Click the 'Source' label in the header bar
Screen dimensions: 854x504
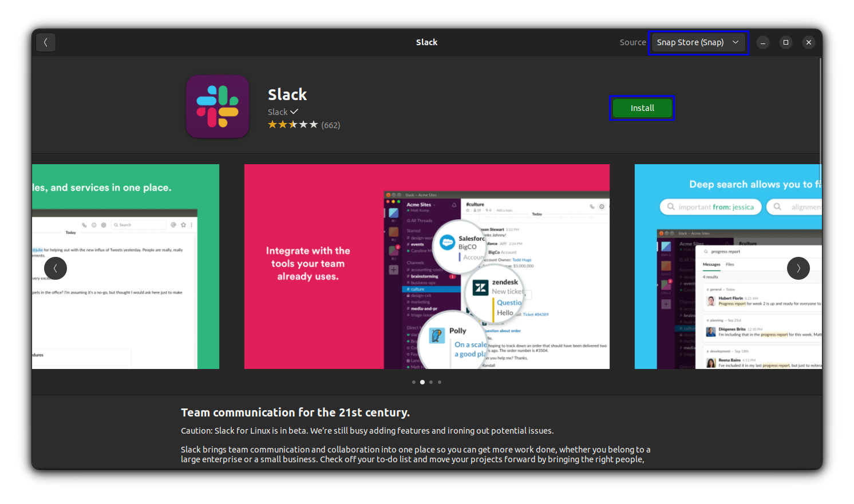pos(632,42)
